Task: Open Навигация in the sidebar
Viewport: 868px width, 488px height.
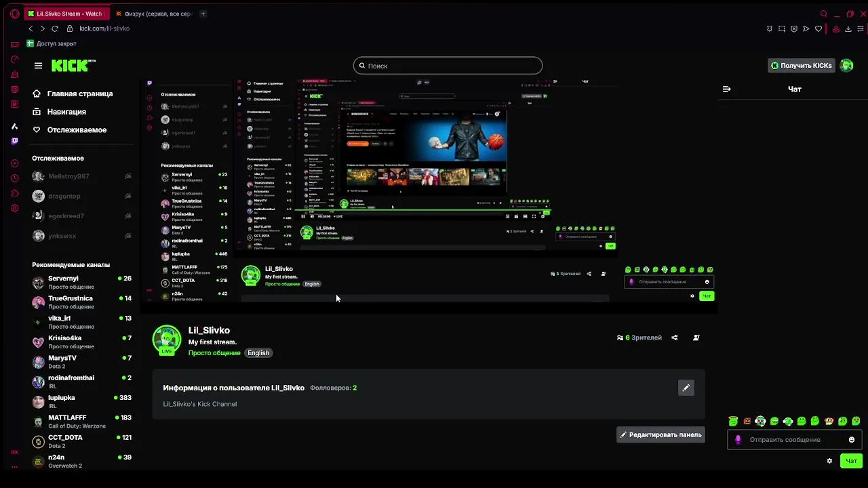Action: 59,112
